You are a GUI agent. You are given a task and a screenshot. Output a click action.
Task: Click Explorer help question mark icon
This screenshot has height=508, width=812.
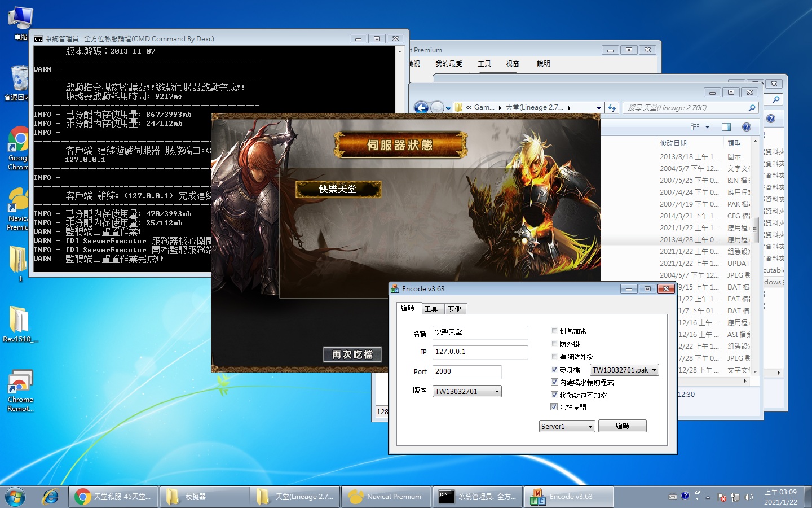tap(747, 127)
